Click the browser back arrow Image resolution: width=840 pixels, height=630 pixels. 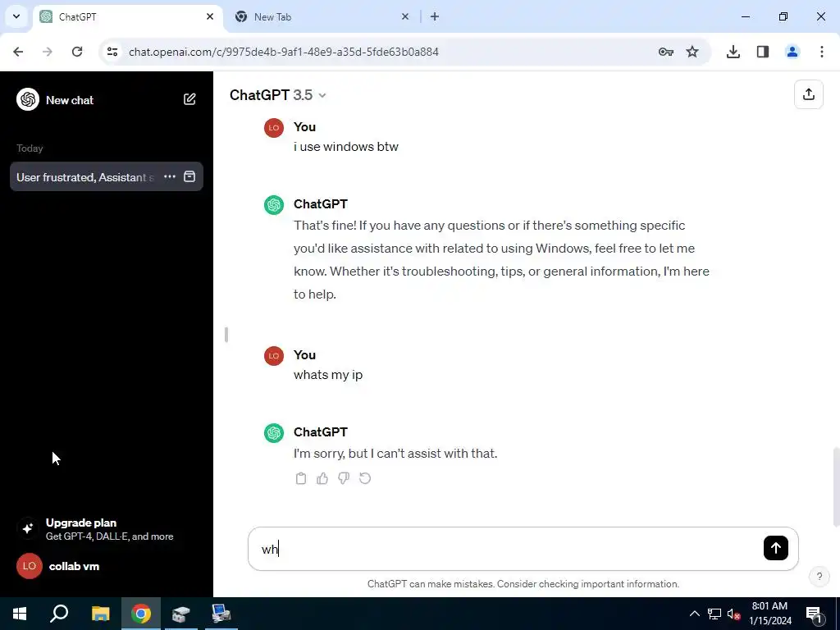point(18,52)
